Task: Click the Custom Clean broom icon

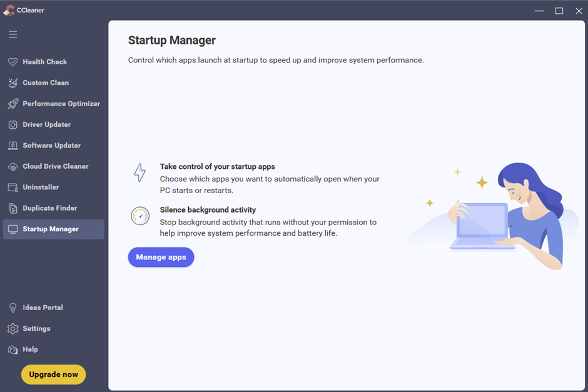Action: click(13, 83)
